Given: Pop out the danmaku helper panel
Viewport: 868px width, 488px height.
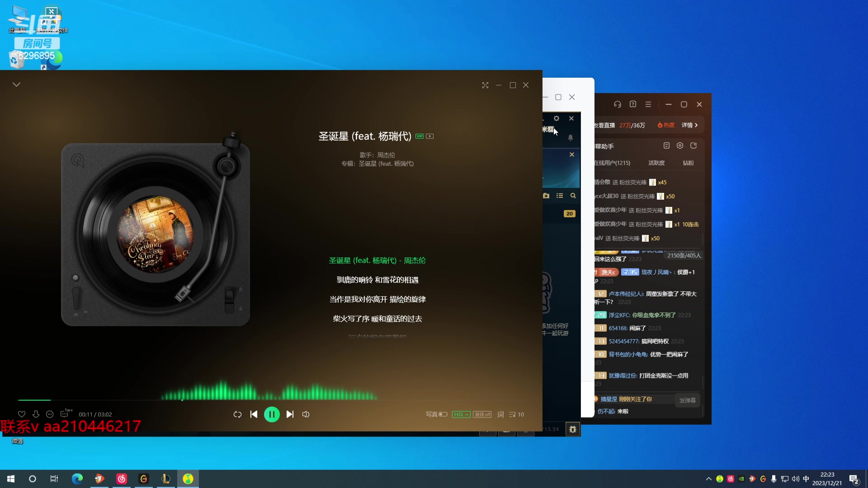Looking at the screenshot, I should [x=693, y=145].
